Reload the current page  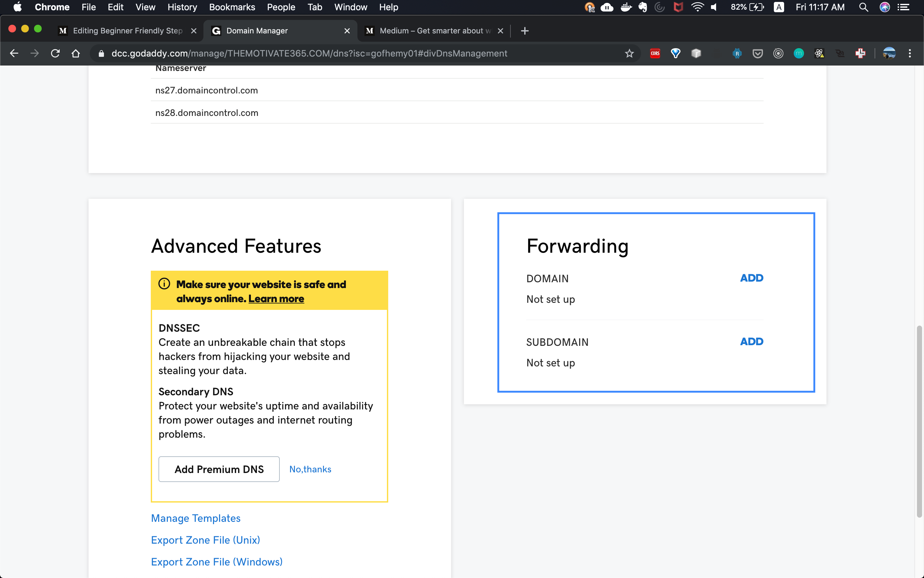click(56, 54)
